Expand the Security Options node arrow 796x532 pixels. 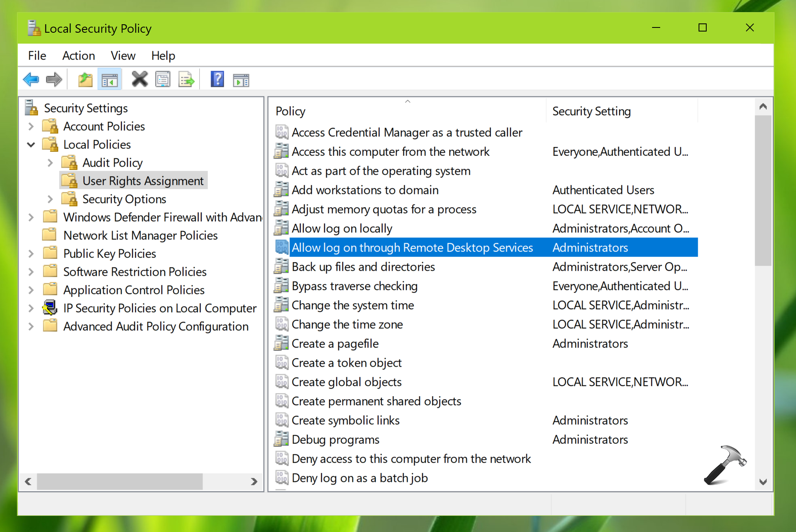point(50,199)
